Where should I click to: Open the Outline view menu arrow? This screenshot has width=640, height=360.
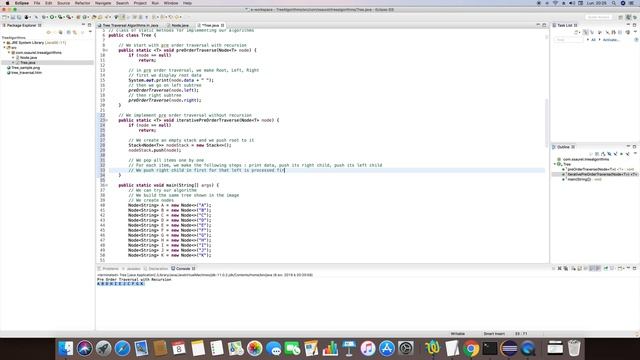point(635,154)
